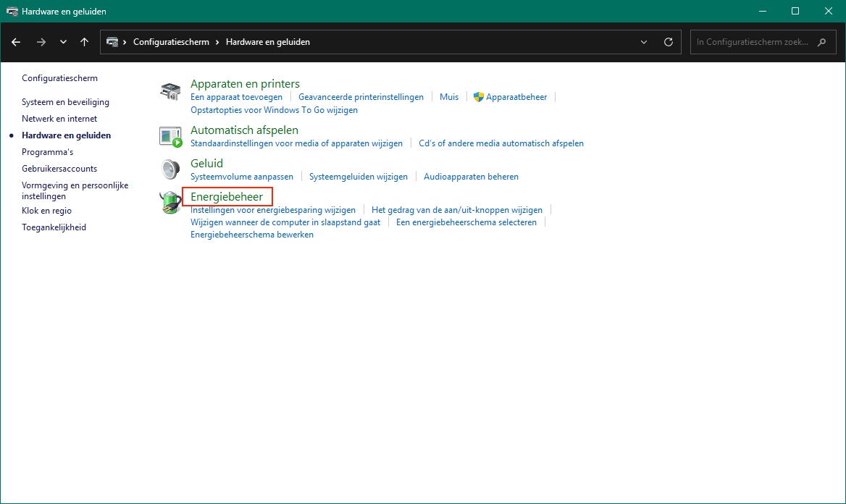Open the Muis settings link
The height and width of the screenshot is (504, 846).
pyautogui.click(x=449, y=97)
